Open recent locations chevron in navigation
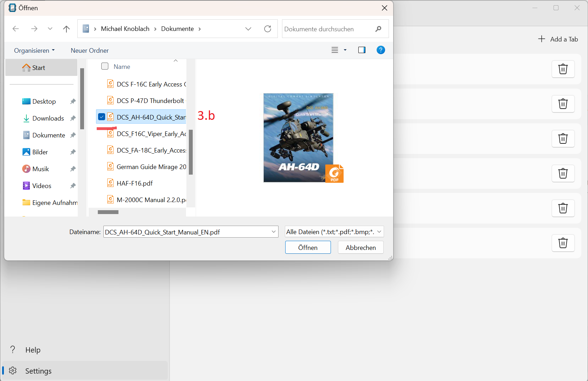This screenshot has height=381, width=588. pyautogui.click(x=50, y=29)
